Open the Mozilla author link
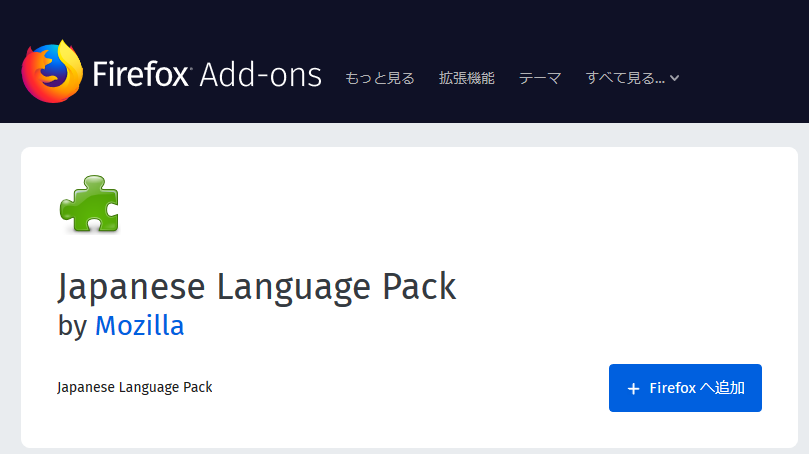The image size is (809, 454). click(139, 326)
